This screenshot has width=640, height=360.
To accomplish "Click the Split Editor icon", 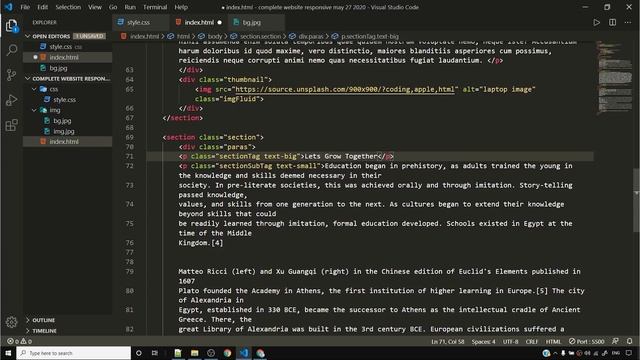I will (x=612, y=22).
